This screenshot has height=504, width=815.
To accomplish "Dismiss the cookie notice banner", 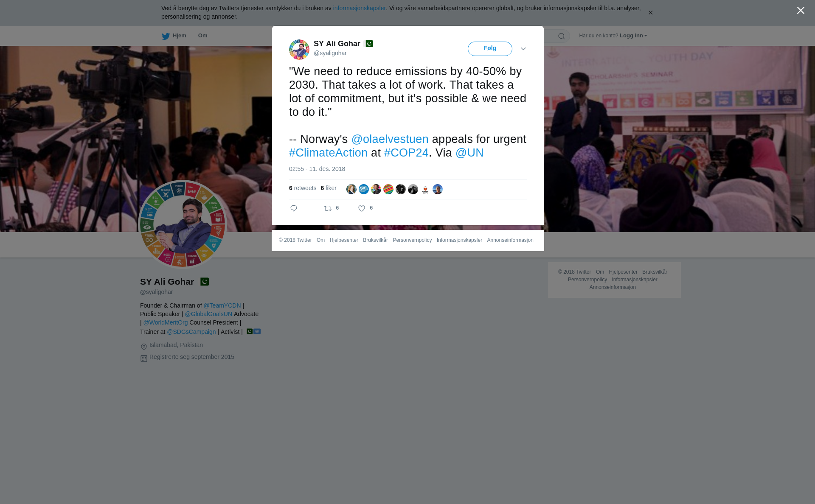I will click(650, 13).
